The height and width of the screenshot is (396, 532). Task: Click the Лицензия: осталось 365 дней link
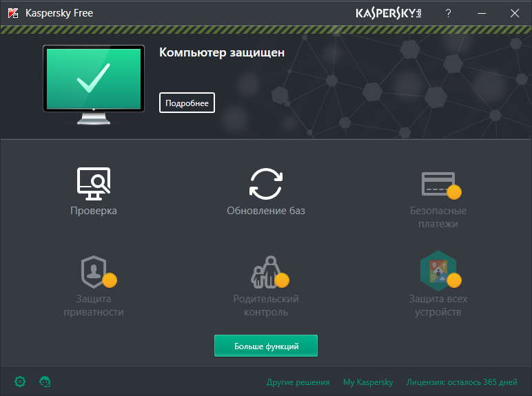tap(462, 382)
